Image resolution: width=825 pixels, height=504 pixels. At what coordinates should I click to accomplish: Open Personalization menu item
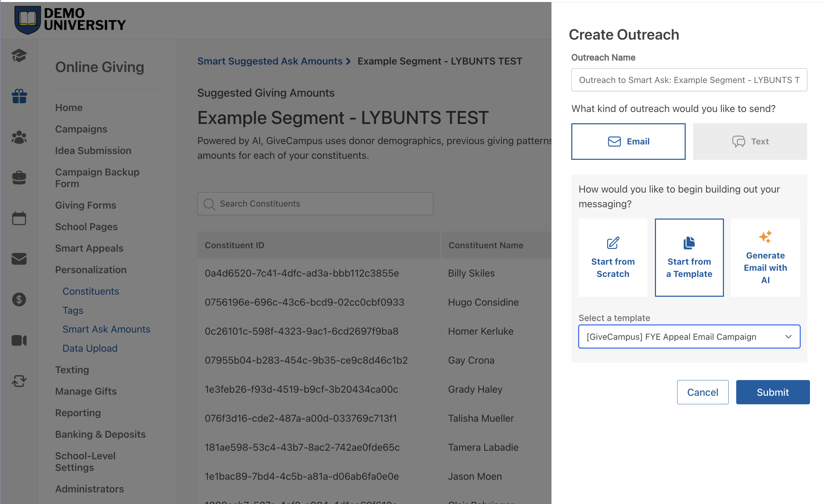point(91,270)
